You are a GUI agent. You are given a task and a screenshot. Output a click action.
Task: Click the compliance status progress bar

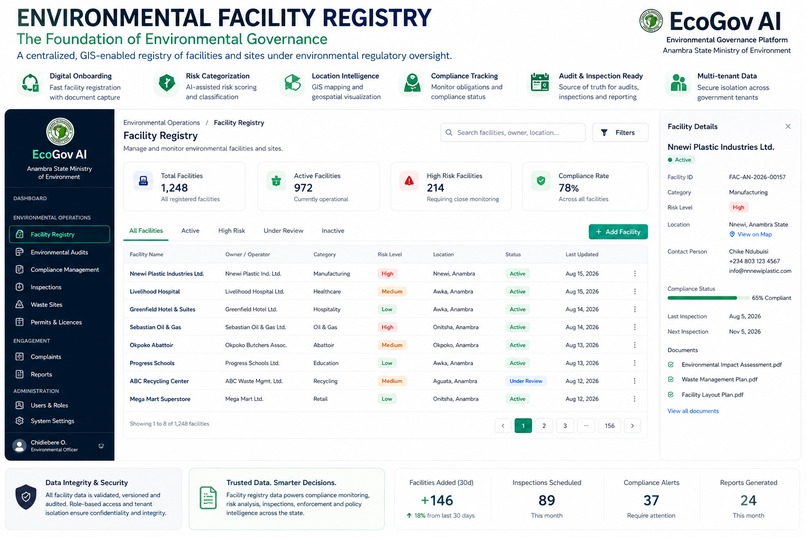(x=707, y=298)
